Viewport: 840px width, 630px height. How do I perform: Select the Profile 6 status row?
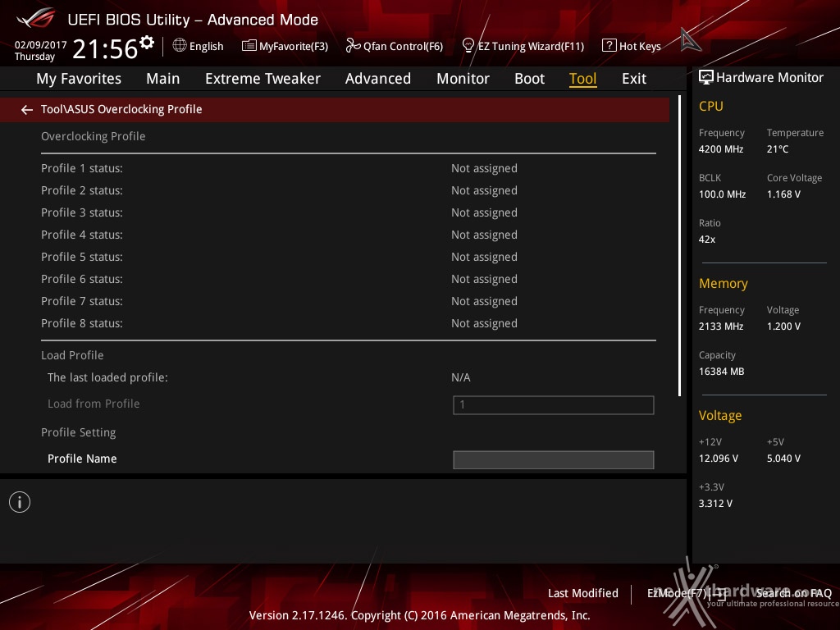point(348,279)
